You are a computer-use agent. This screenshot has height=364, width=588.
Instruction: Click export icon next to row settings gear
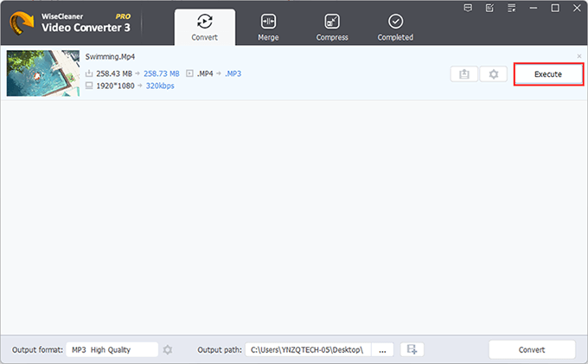coord(464,73)
